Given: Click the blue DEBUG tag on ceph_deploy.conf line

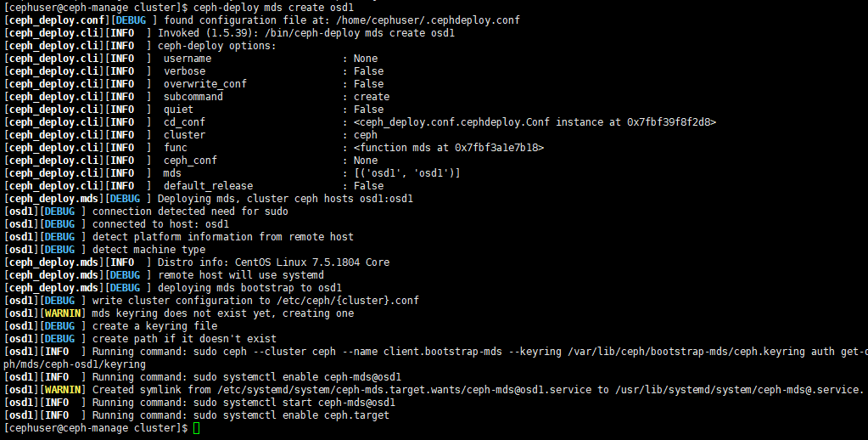Looking at the screenshot, I should (x=128, y=20).
